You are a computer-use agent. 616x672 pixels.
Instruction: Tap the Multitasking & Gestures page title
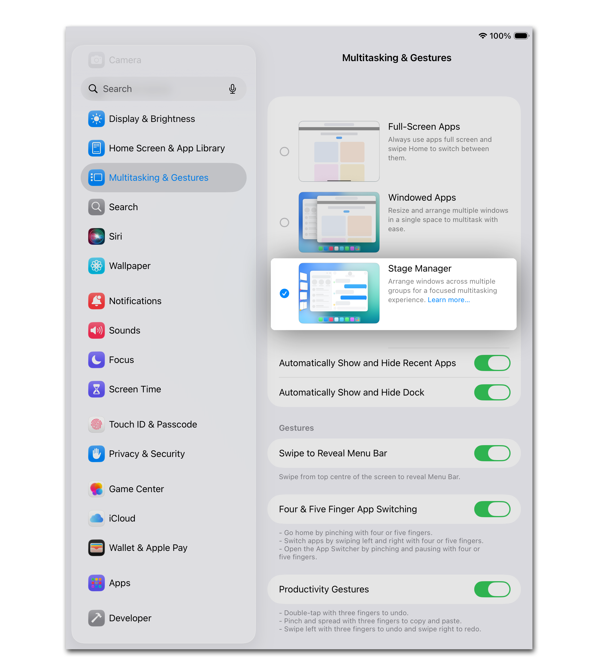coord(397,58)
